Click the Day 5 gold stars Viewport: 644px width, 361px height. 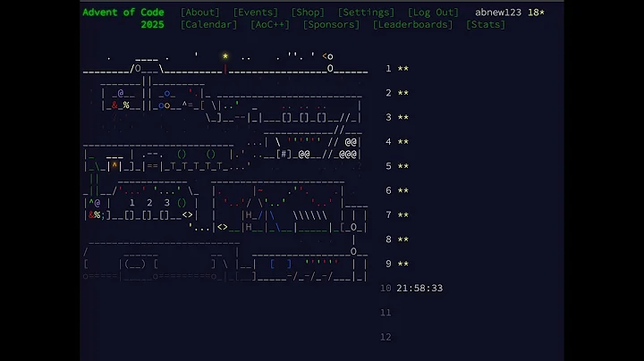[x=402, y=166]
